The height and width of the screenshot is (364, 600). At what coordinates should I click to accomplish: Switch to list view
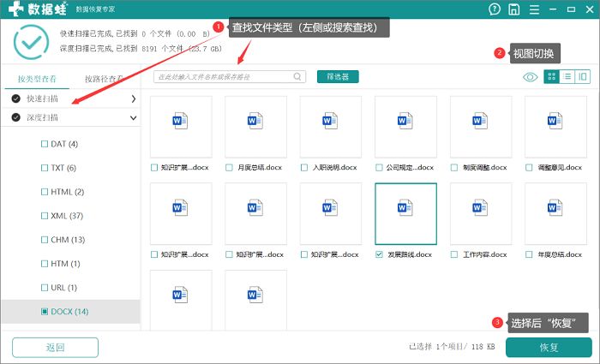tap(567, 76)
